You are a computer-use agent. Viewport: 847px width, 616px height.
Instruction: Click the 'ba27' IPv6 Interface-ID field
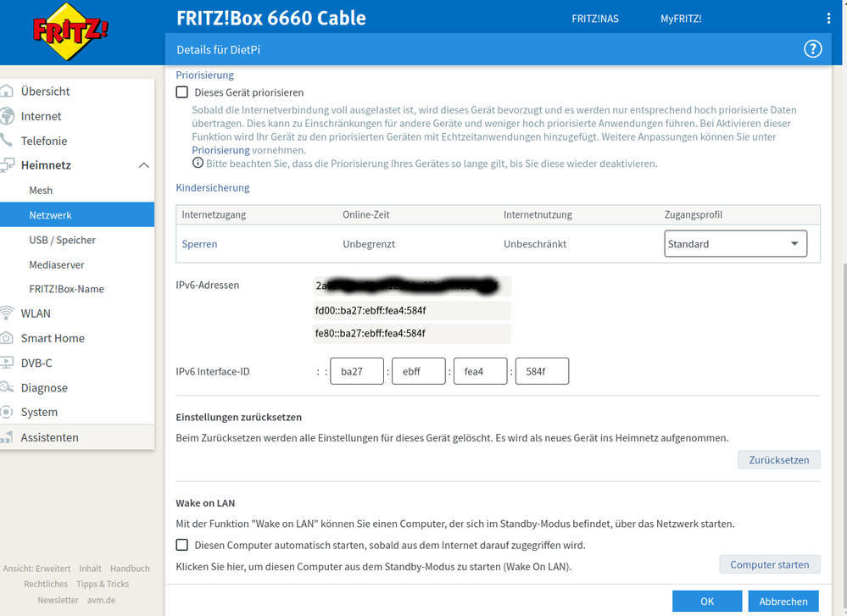[x=356, y=371]
